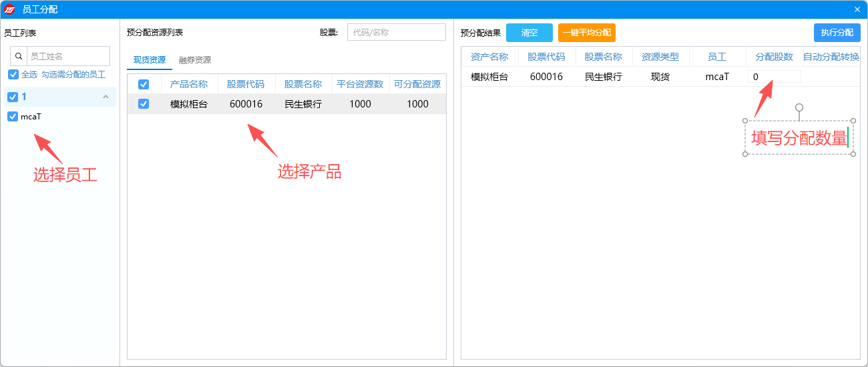
Task: Switch to 融券资源 tab
Action: tap(195, 60)
